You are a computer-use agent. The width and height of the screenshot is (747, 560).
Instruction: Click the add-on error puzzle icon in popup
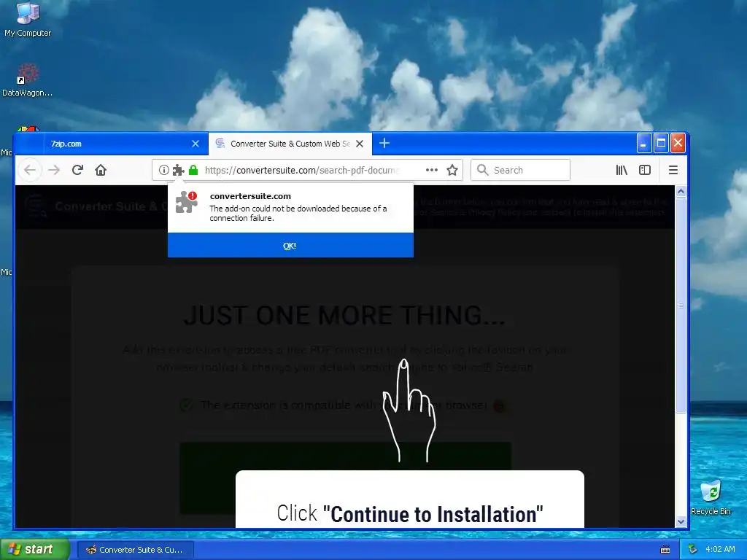[186, 202]
